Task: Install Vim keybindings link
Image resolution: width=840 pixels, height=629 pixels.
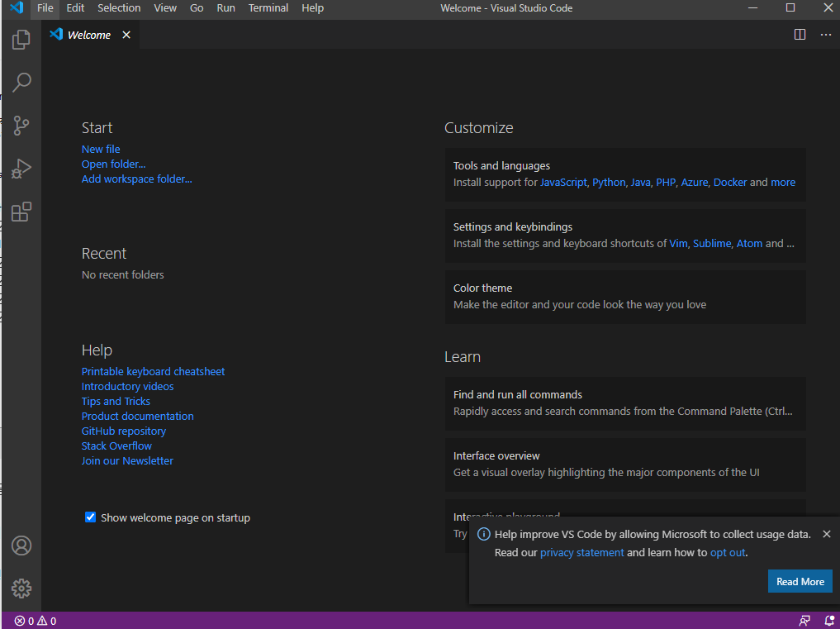Action: tap(678, 244)
